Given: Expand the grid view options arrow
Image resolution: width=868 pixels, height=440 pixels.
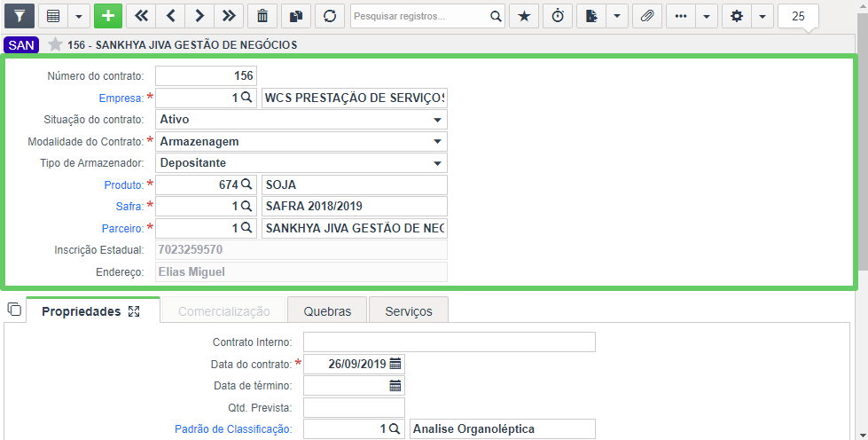Looking at the screenshot, I should 79,16.
